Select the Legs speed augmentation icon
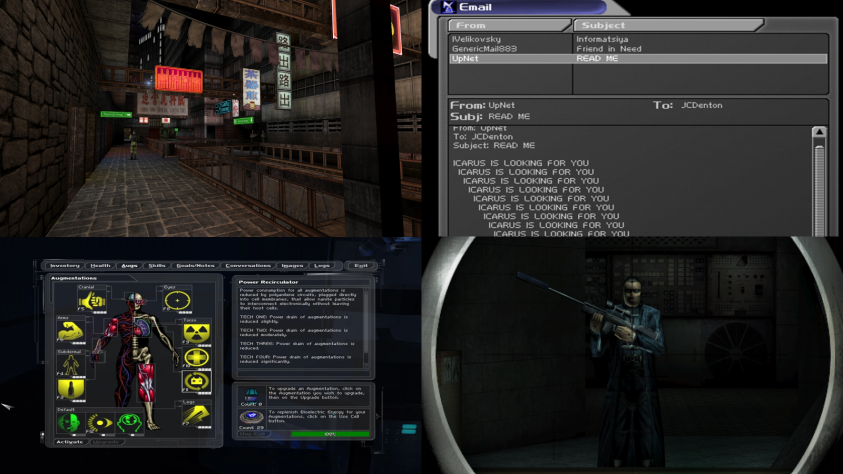This screenshot has height=474, width=843. click(195, 415)
